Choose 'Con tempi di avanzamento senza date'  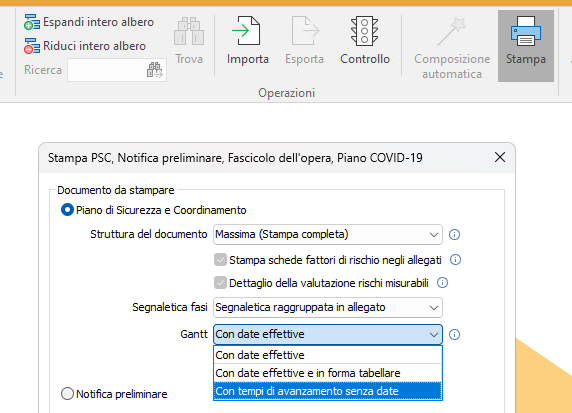328,391
